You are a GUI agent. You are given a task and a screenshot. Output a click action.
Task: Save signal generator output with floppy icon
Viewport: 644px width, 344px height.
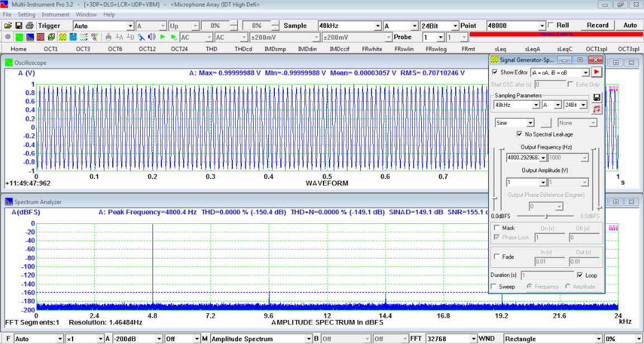point(597,98)
